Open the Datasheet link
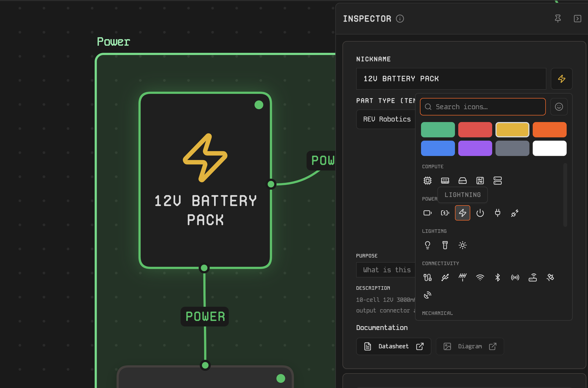The width and height of the screenshot is (588, 388). coord(394,346)
